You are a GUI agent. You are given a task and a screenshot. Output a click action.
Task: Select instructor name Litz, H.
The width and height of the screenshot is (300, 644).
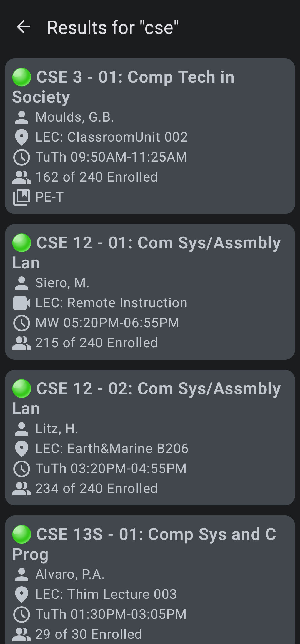(x=57, y=428)
